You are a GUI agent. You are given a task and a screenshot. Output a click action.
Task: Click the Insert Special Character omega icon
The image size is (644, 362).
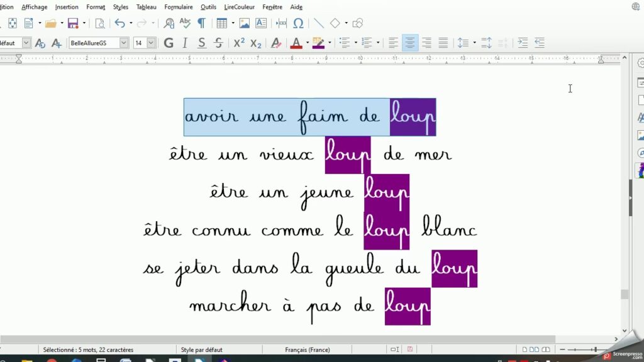click(x=299, y=23)
